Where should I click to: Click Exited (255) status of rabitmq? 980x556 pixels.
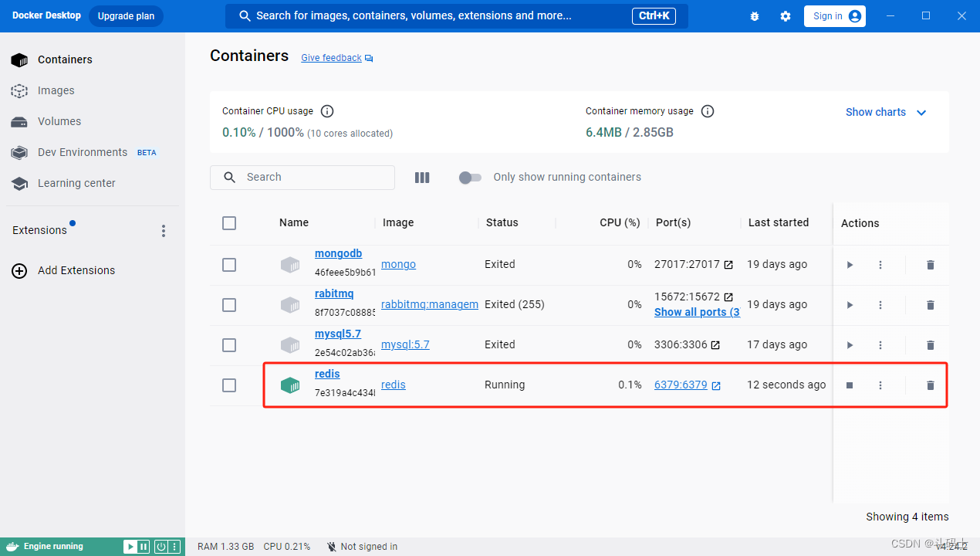click(x=515, y=305)
